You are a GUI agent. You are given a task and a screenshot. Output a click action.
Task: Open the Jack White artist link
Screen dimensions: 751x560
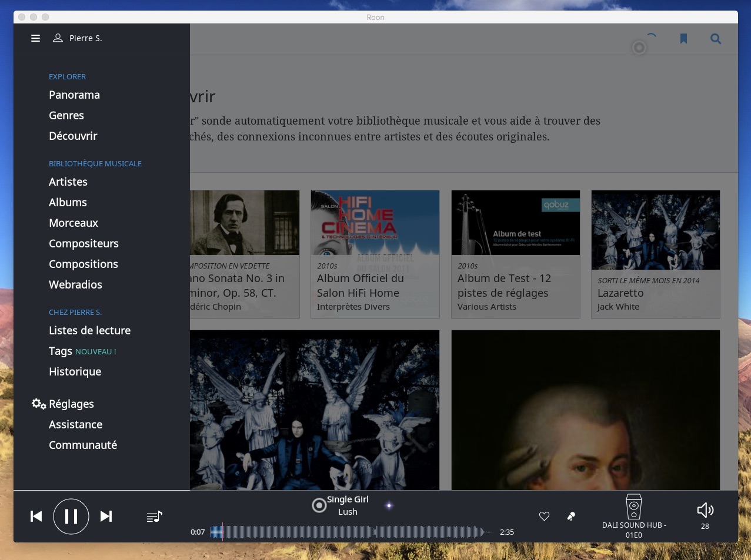click(x=618, y=307)
